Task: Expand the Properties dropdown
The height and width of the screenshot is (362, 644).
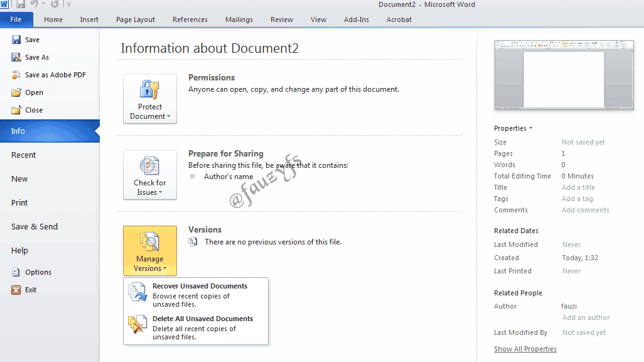Action: [513, 128]
